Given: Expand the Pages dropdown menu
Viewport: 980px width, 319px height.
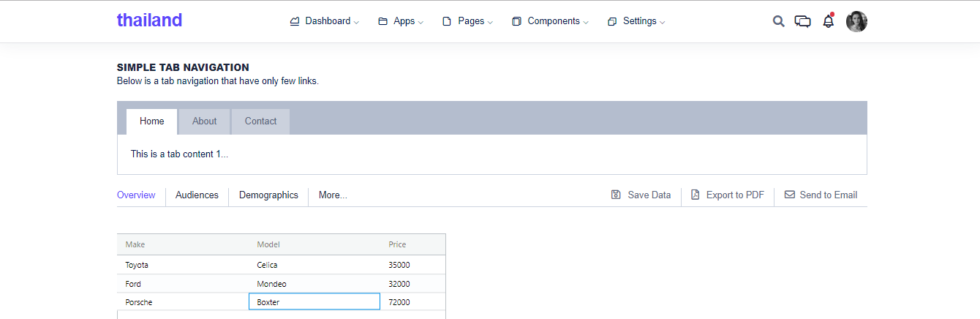Looking at the screenshot, I should pyautogui.click(x=467, y=21).
